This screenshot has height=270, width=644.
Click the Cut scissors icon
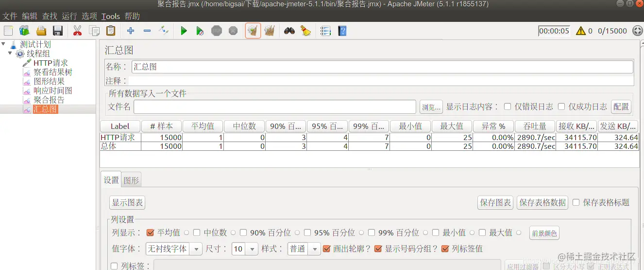coord(77,31)
